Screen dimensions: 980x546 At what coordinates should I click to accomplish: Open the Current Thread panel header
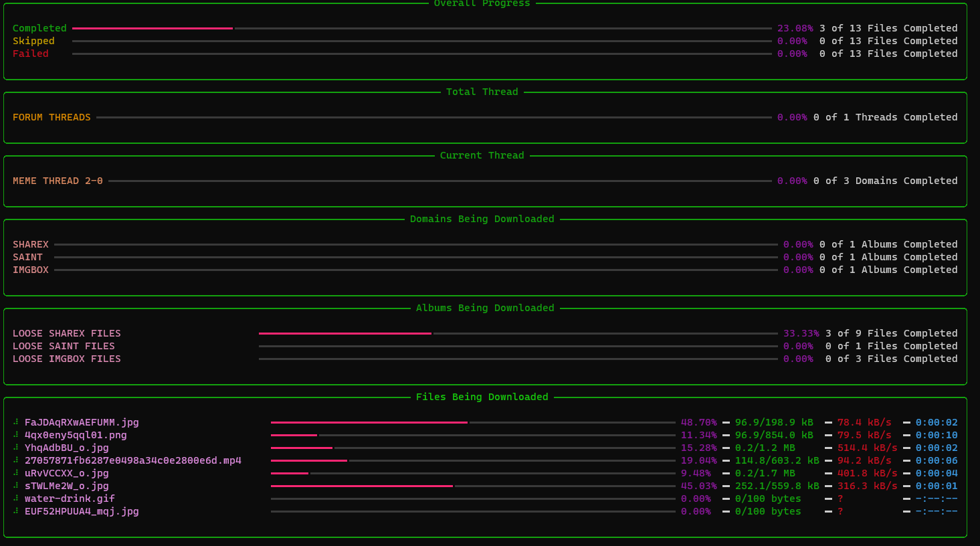pyautogui.click(x=482, y=155)
